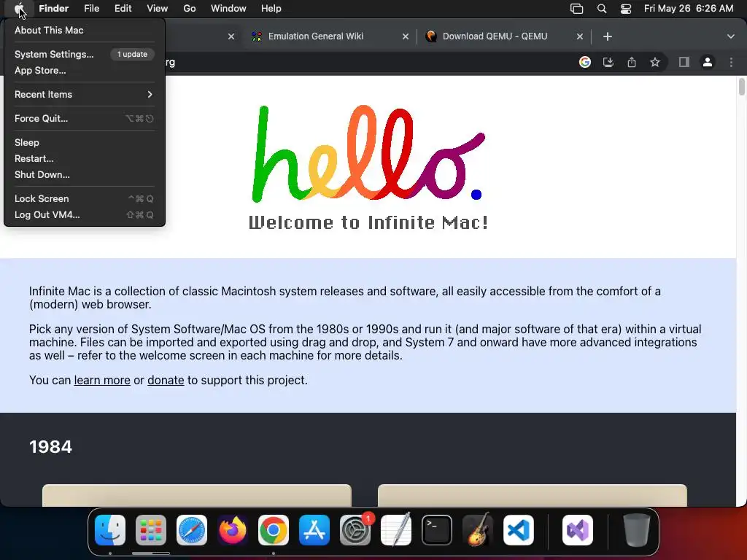
Task: Open the Edit menu
Action: [x=123, y=9]
